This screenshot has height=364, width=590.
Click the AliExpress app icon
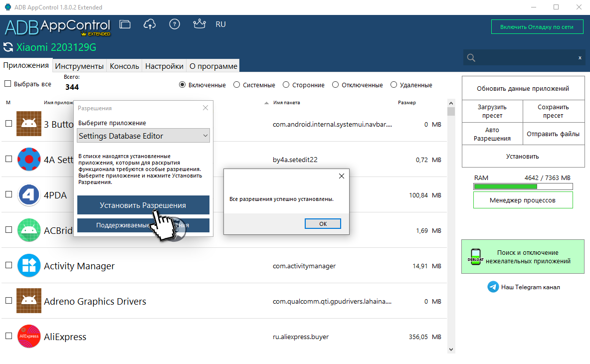click(x=29, y=336)
